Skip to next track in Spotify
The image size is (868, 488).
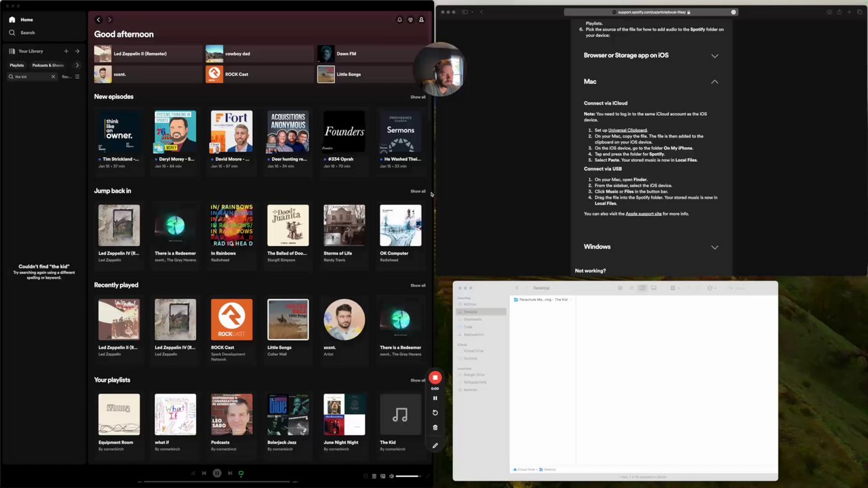[x=230, y=473]
